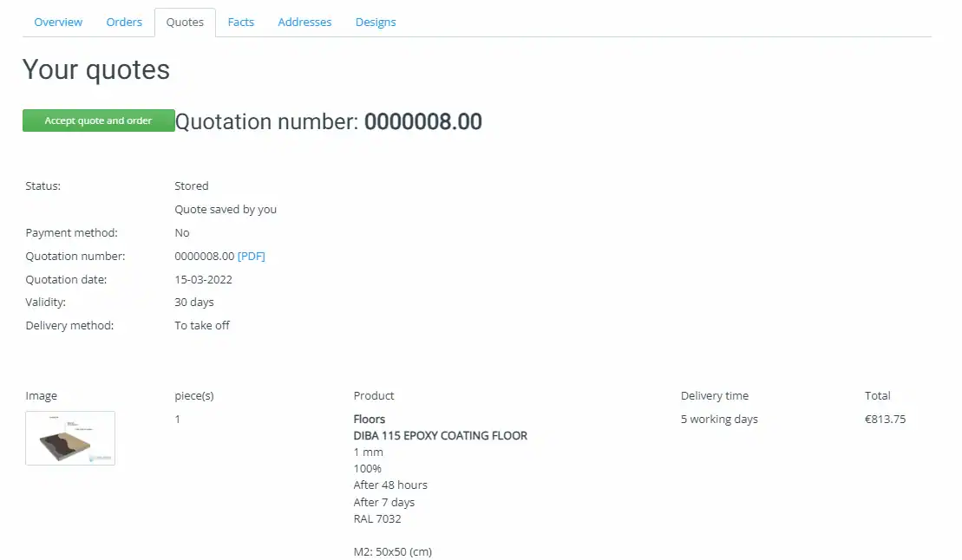Screen dimensions: 962x560
Task: Click the Stored status value
Action: [x=192, y=186]
